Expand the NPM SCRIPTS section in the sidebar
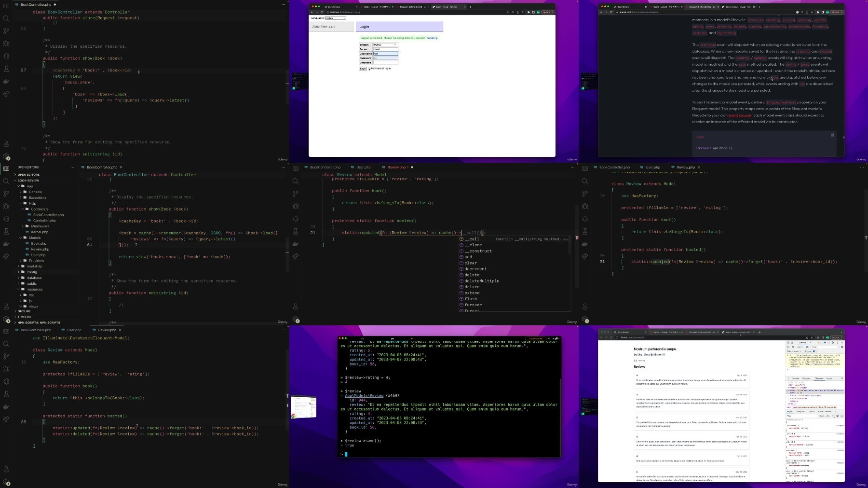This screenshot has height=488, width=868. 38,322
